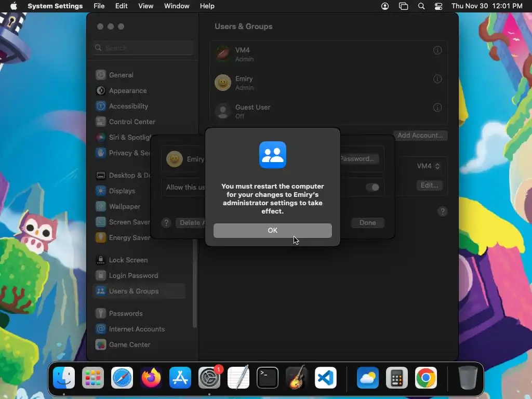Confirm the restart alert with OK
Screen dimensions: 532x399
272,230
